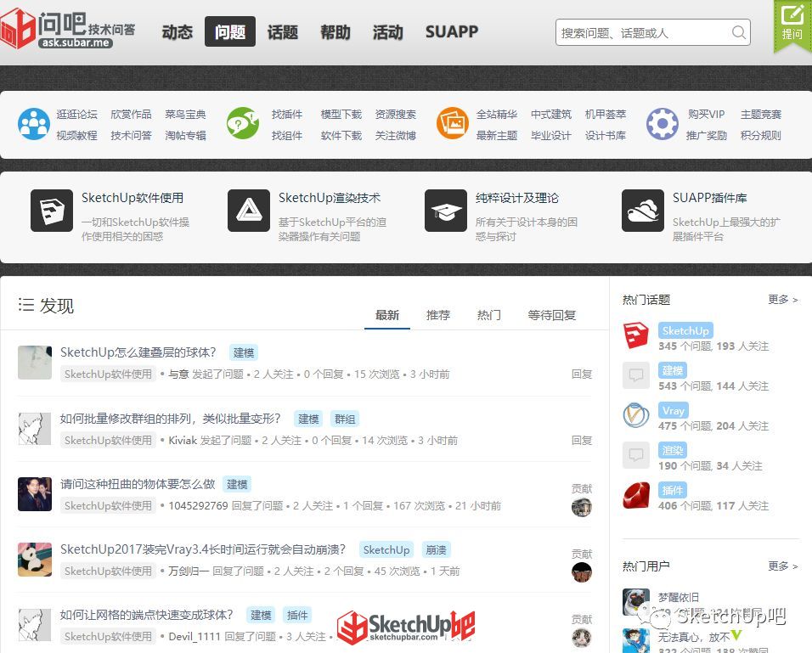Click the 问吧 ask.subar.me site logo
Viewport: 812px width, 653px height.
[68, 29]
